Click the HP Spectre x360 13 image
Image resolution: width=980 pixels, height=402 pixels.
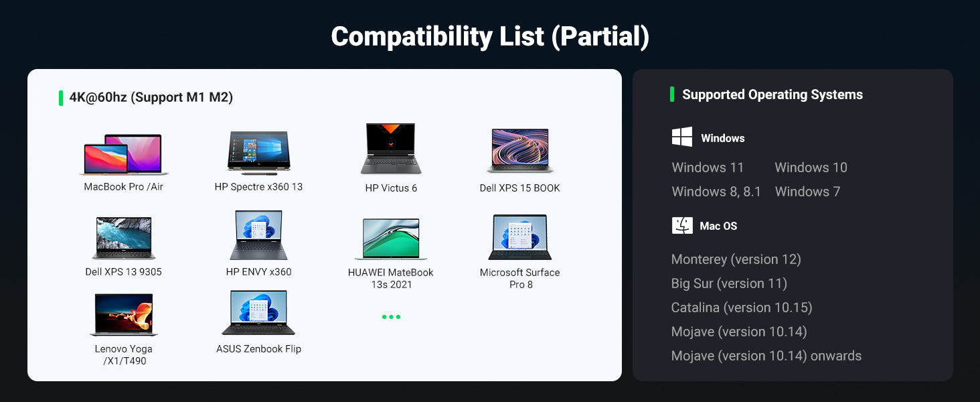click(x=258, y=151)
